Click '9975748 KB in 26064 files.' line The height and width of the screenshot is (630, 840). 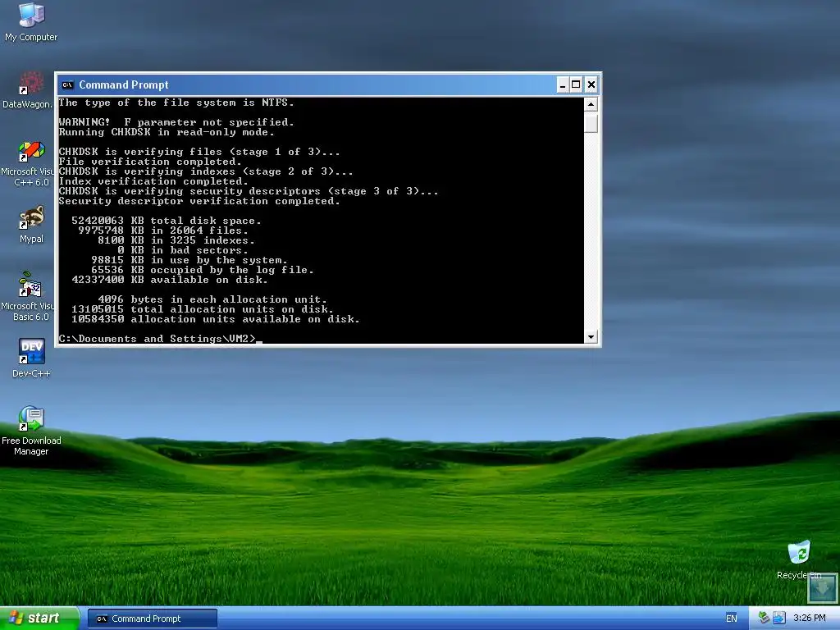163,231
